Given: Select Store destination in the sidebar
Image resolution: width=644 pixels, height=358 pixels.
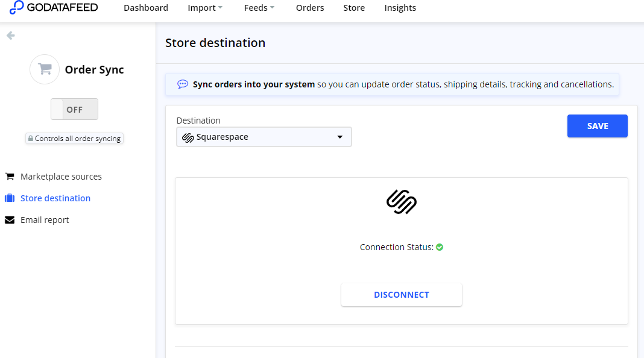Looking at the screenshot, I should 55,198.
